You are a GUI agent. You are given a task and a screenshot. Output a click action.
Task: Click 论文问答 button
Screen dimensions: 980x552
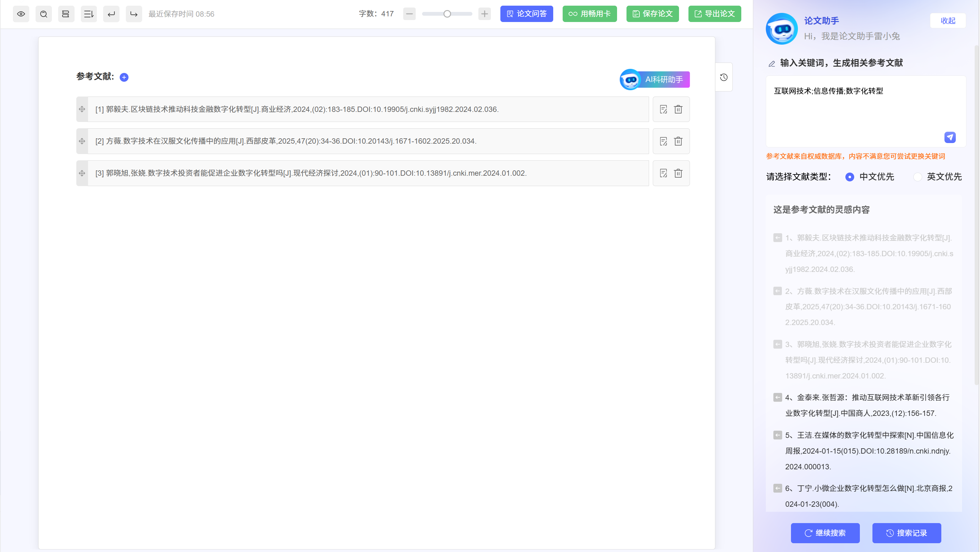point(526,14)
